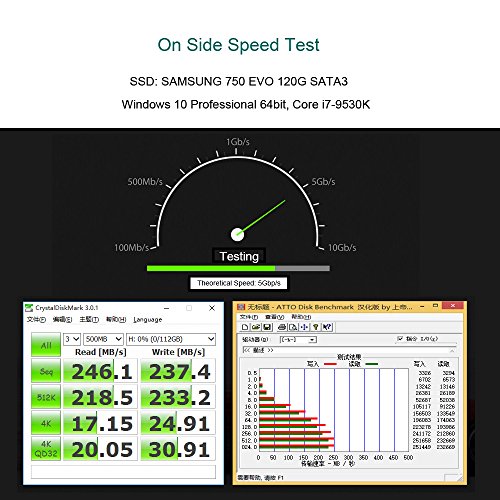Open the 500MB test size dropdown
The image size is (500, 500).
coord(103,339)
